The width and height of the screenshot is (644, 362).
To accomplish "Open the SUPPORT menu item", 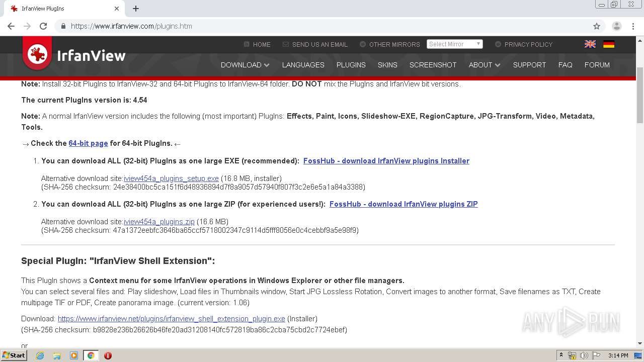I will [x=529, y=65].
